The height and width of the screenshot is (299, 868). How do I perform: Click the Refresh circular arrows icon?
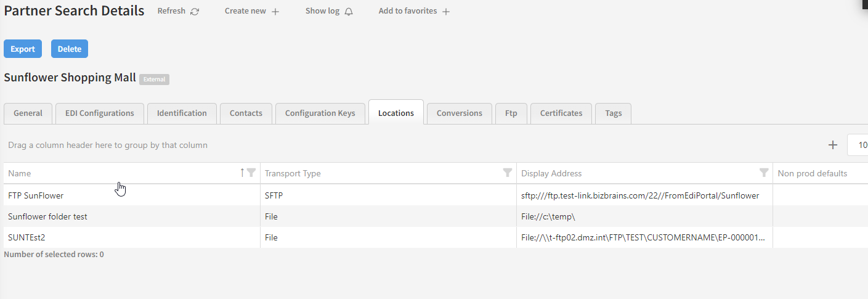pyautogui.click(x=195, y=12)
